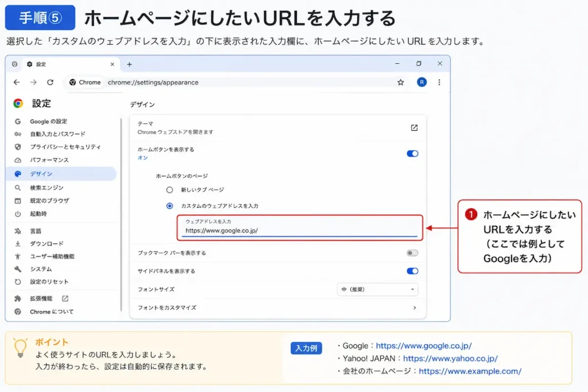Open Chrome について page

coord(52,312)
